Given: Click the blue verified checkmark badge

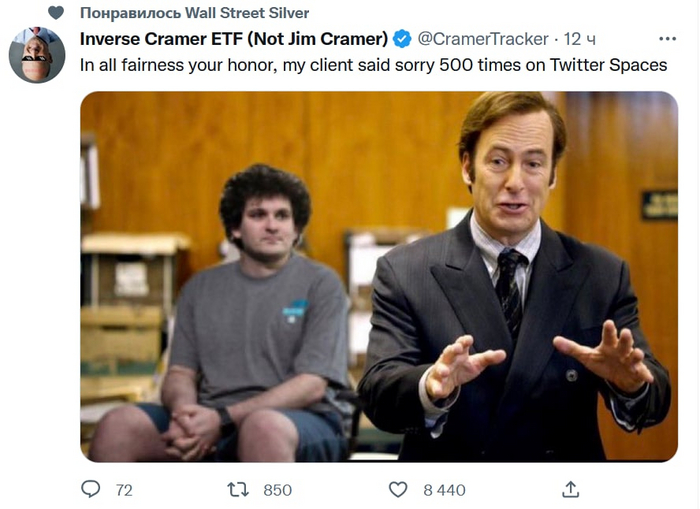Looking at the screenshot, I should (x=402, y=39).
